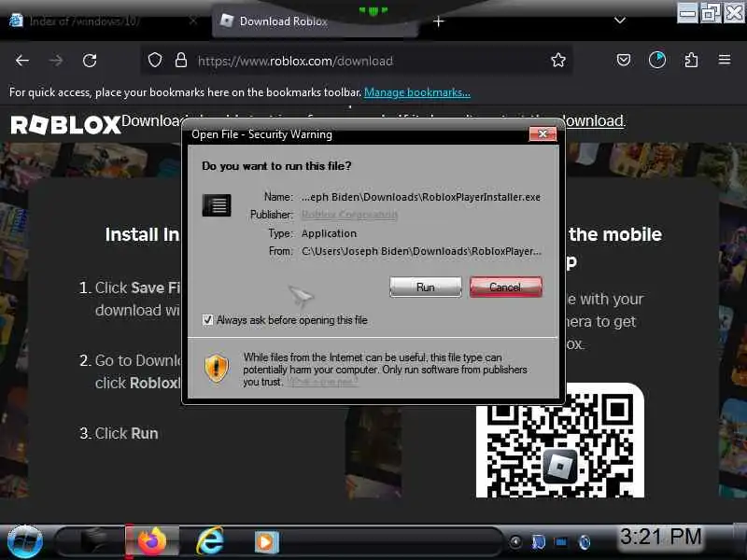
Task: Click the yellow warning shield icon
Action: pos(217,368)
